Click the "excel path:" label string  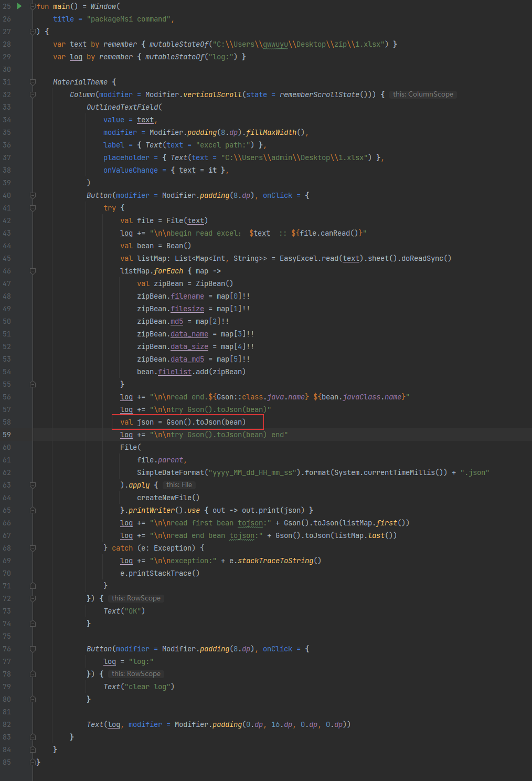point(225,145)
